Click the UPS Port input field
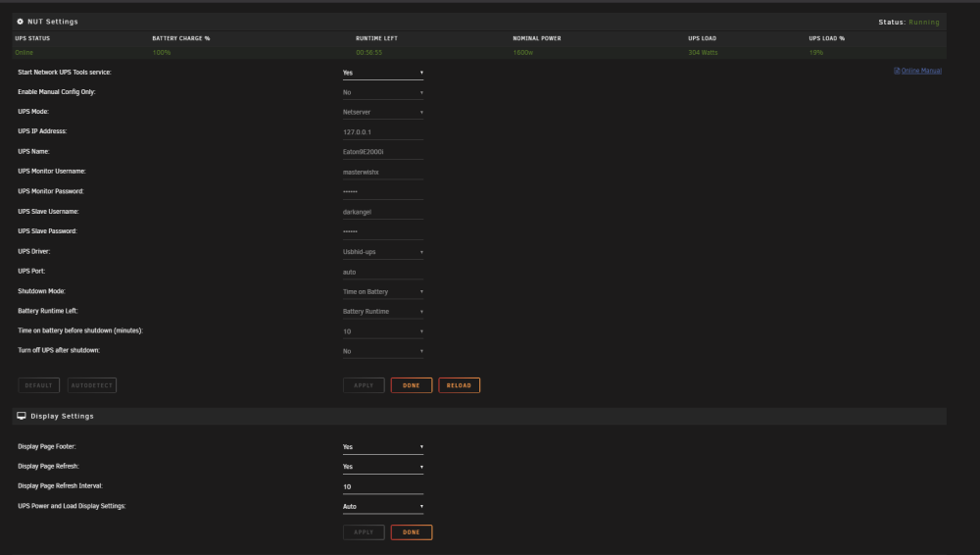Screen dimensions: 980x555 click(382, 272)
